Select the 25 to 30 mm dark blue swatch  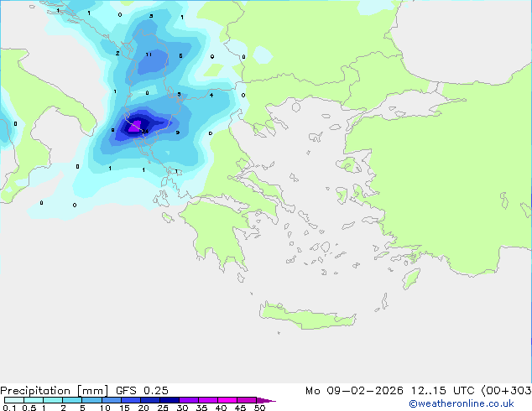169,400
